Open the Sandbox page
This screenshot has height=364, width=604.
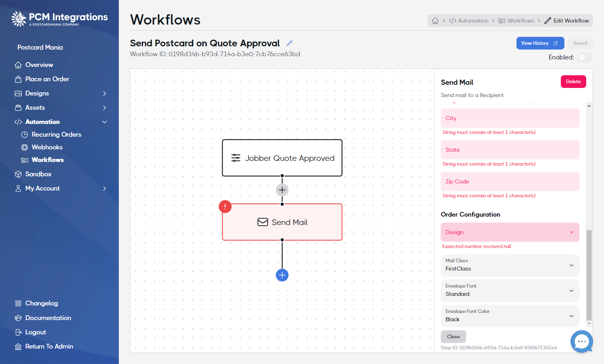pyautogui.click(x=38, y=174)
